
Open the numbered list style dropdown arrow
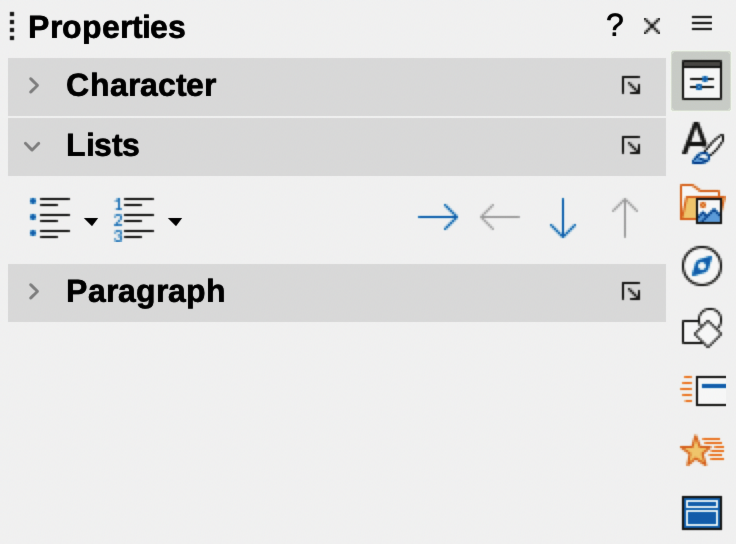[175, 221]
